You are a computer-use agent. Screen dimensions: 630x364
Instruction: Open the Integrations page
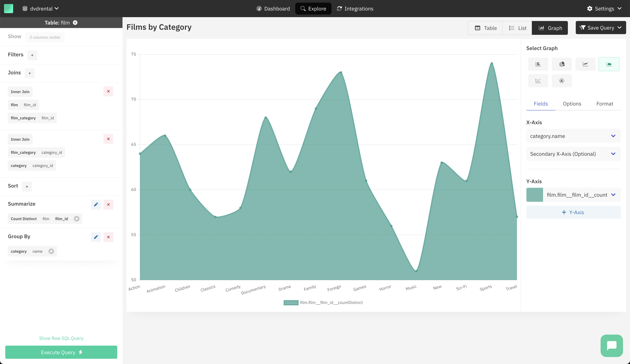355,9
